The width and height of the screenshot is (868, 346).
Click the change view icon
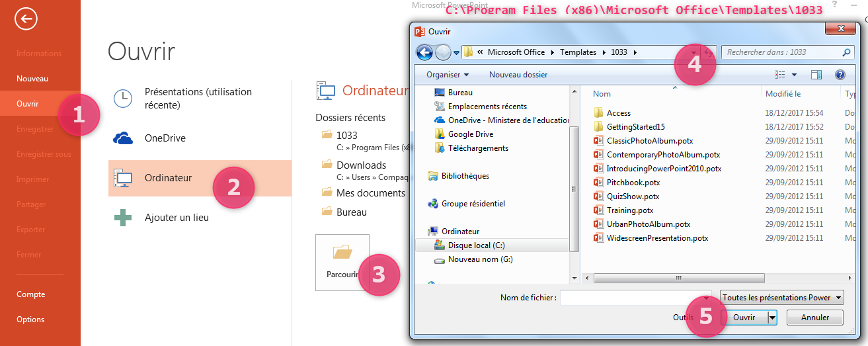click(780, 75)
